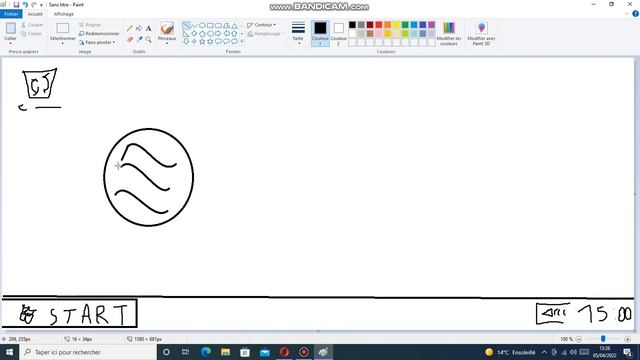Choose the Right triangle shape
The height and width of the screenshot is (360, 640).
point(186,33)
